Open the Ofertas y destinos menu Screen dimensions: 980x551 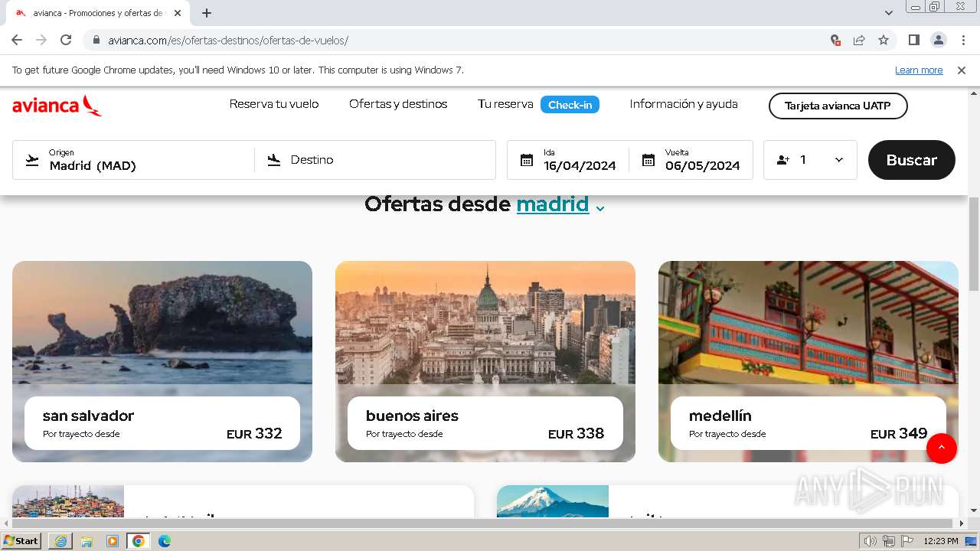tap(398, 104)
